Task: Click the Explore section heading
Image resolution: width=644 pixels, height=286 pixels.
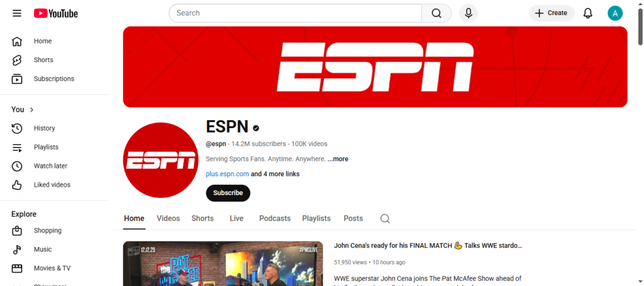Action: [x=24, y=214]
